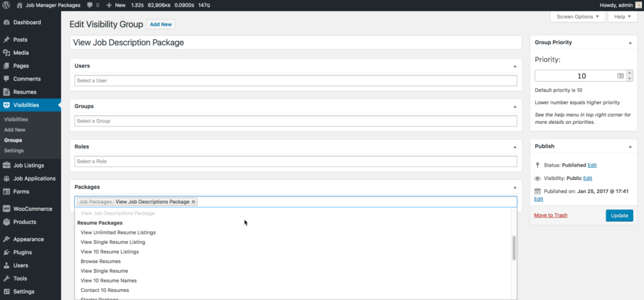Click the icon inside the Priority field
The width and height of the screenshot is (644, 300).
[x=620, y=76]
